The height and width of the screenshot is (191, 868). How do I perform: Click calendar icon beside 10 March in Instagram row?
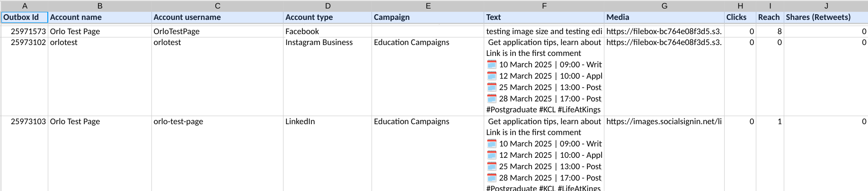pyautogui.click(x=492, y=64)
